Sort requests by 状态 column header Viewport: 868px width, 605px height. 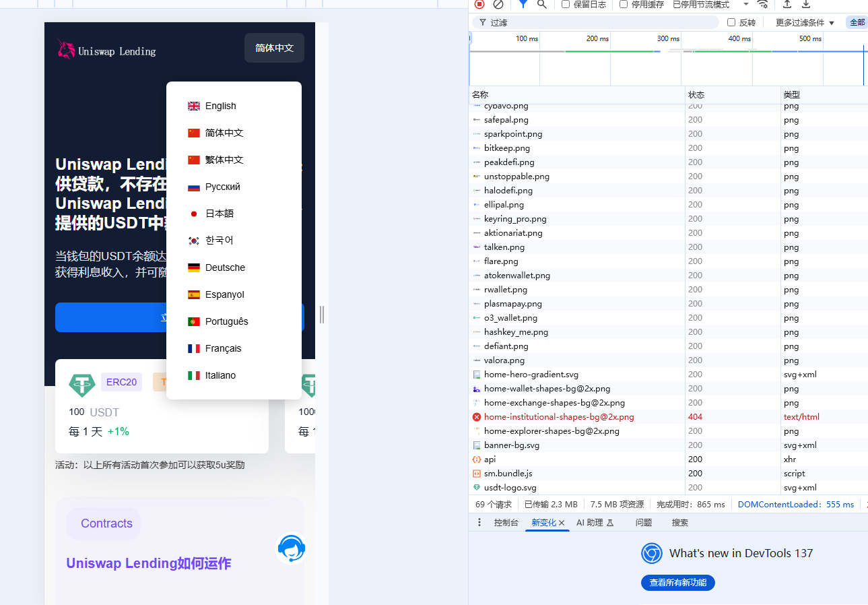click(733, 95)
